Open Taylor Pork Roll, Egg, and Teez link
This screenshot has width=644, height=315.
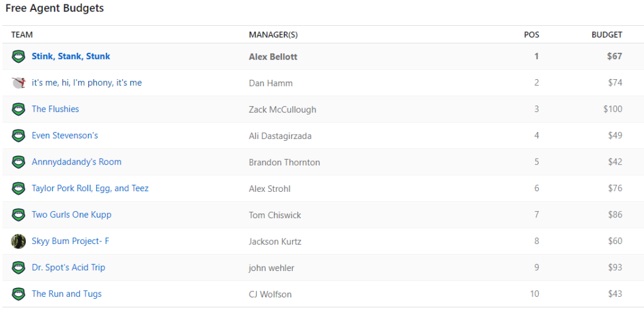(90, 189)
